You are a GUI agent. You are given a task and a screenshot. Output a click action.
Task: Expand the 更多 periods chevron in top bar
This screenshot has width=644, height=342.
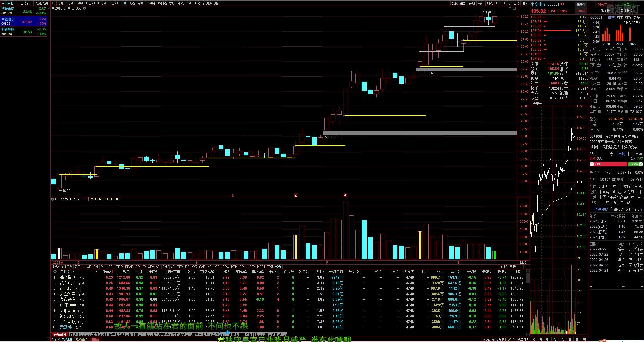(218, 3)
